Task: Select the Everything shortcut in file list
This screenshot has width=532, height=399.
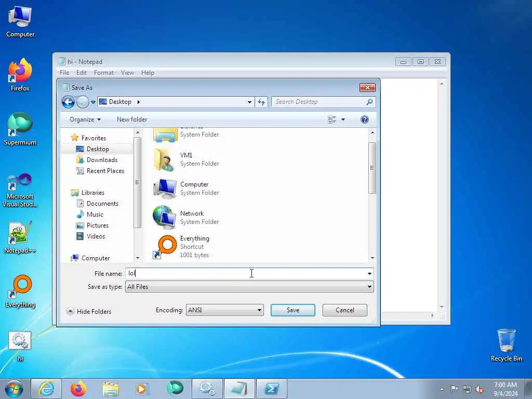Action: pyautogui.click(x=181, y=247)
